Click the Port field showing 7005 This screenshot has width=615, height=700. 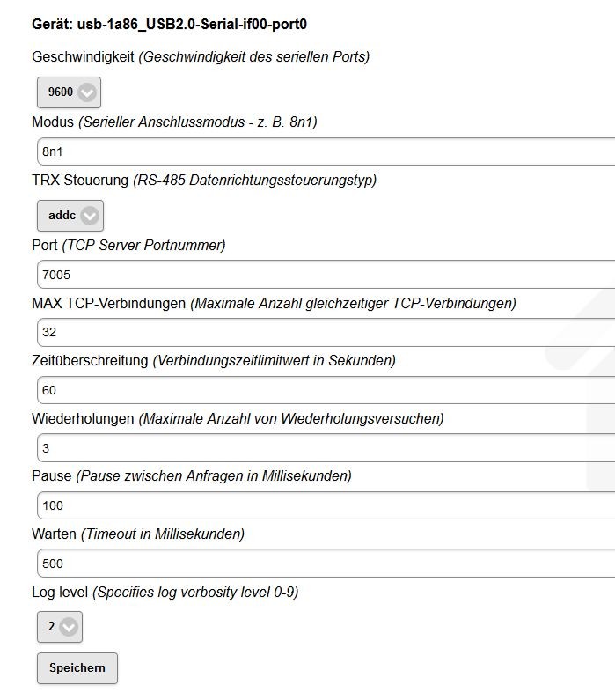point(326,275)
